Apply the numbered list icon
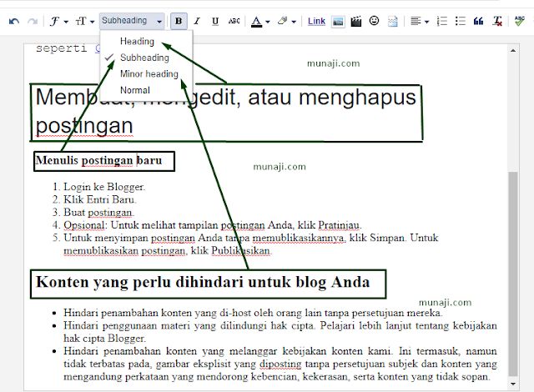This screenshot has width=534, height=392. click(x=442, y=22)
